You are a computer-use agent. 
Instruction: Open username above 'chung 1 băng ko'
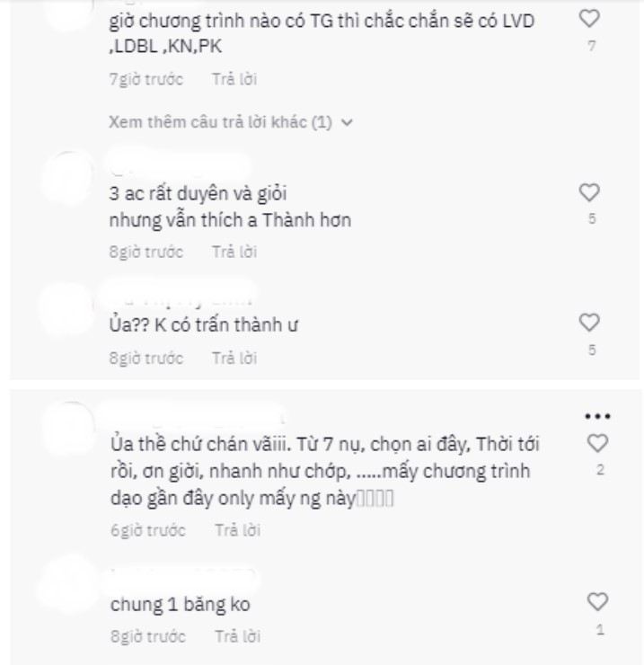[x=183, y=576]
